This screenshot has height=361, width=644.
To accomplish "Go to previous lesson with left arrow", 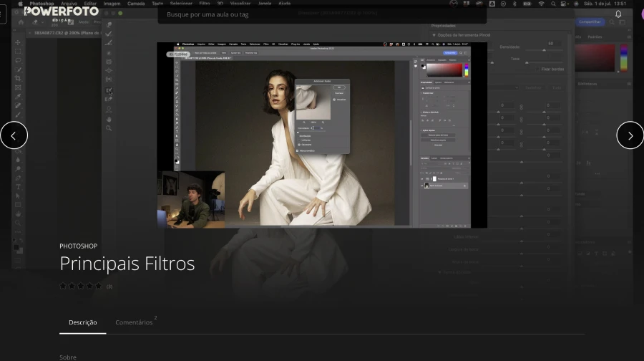I will pos(14,135).
